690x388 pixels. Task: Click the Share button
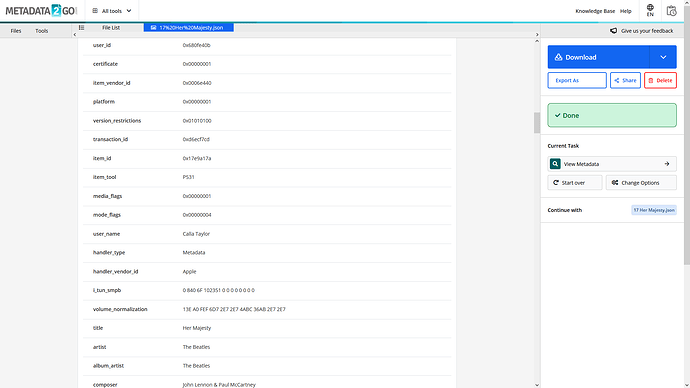pos(625,81)
